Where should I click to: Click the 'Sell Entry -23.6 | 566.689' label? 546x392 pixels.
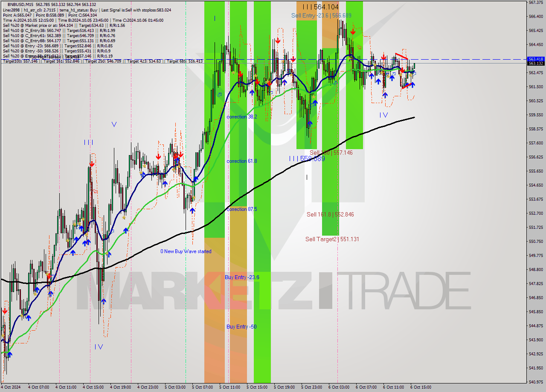tap(322, 15)
